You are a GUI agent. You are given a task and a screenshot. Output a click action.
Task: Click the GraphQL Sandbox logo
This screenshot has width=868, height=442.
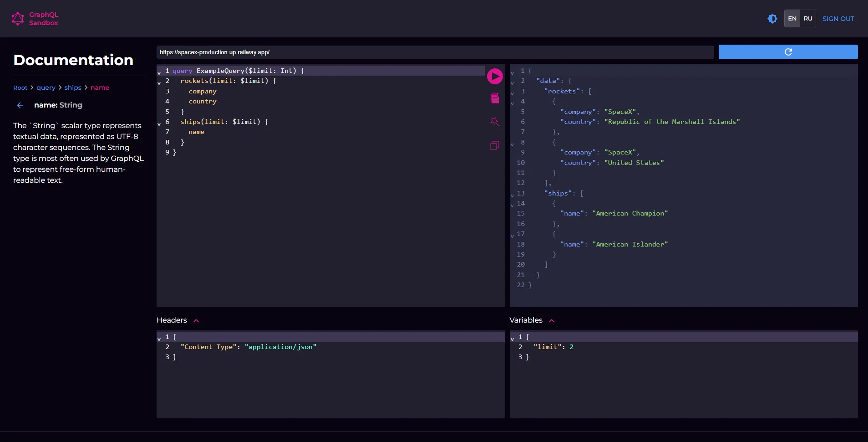[x=35, y=19]
